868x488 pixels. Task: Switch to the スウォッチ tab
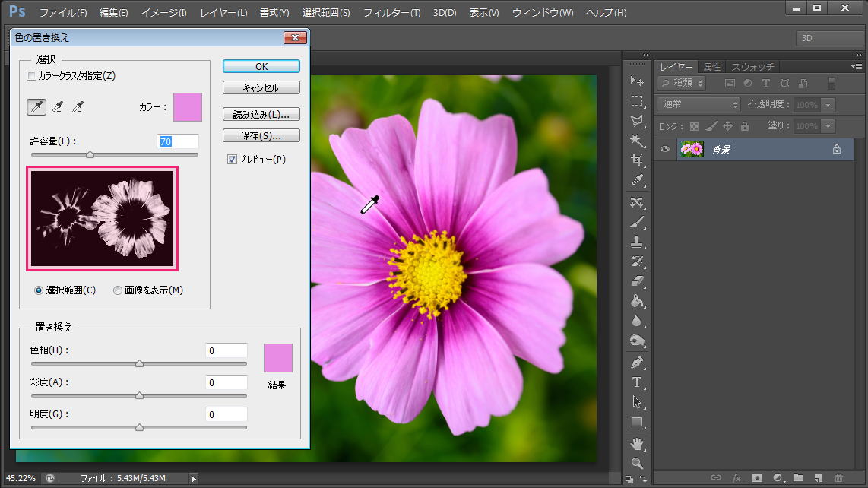752,67
